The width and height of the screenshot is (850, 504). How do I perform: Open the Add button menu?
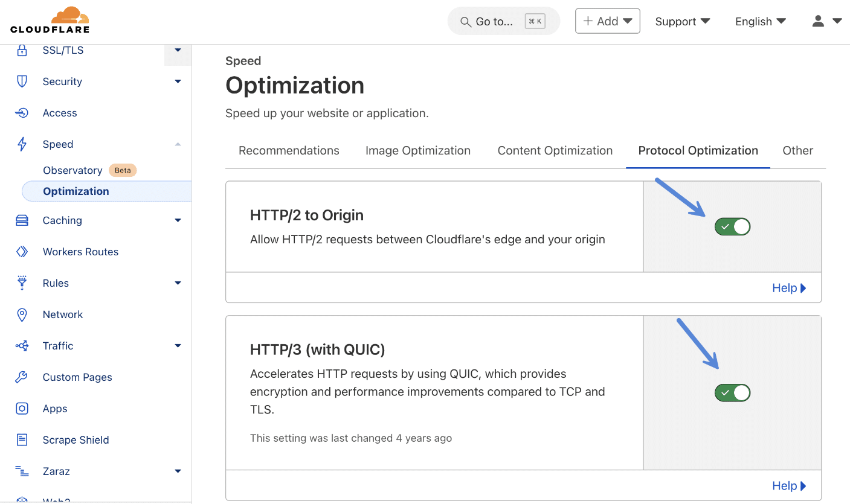(607, 21)
